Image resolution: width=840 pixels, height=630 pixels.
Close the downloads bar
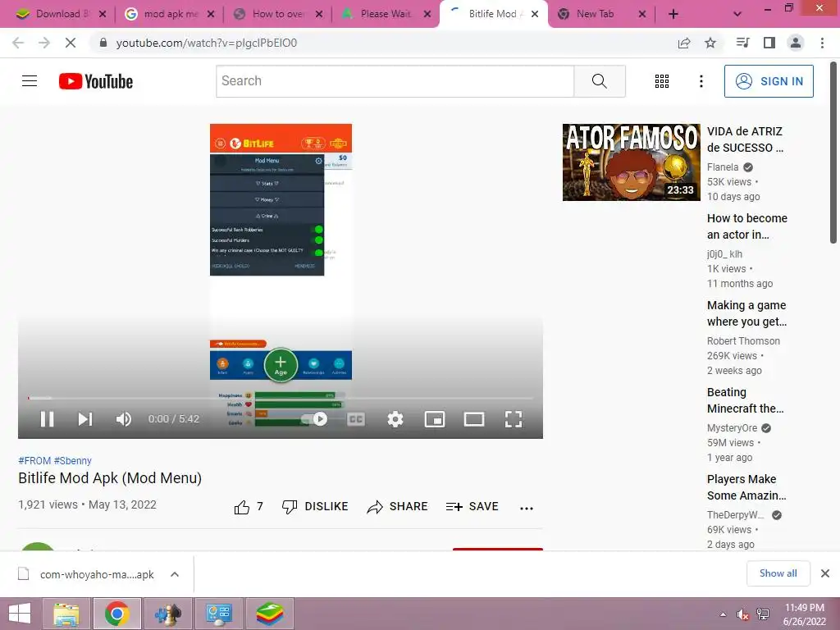coord(825,573)
